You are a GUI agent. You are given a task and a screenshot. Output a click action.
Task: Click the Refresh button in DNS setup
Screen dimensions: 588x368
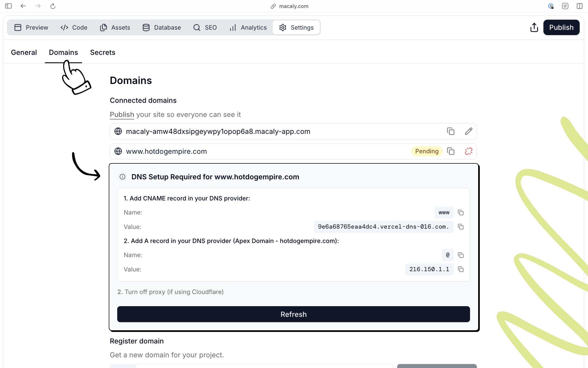(293, 314)
